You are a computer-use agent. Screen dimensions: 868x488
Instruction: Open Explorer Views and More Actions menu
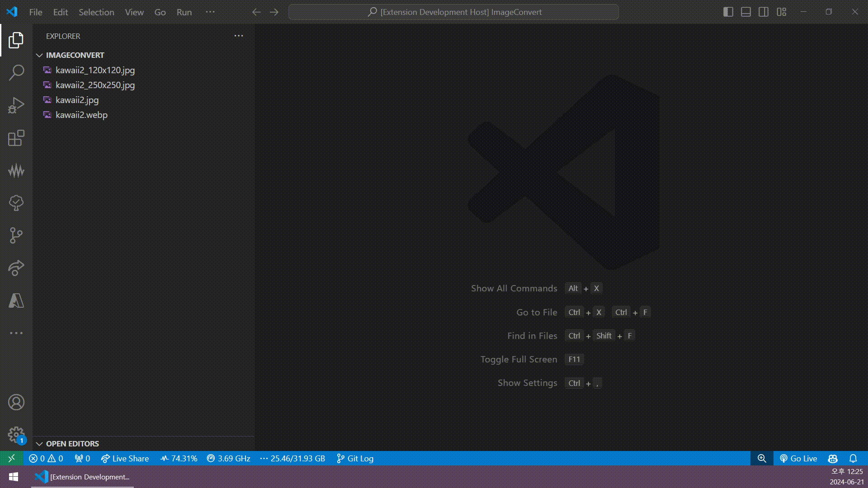click(x=239, y=36)
